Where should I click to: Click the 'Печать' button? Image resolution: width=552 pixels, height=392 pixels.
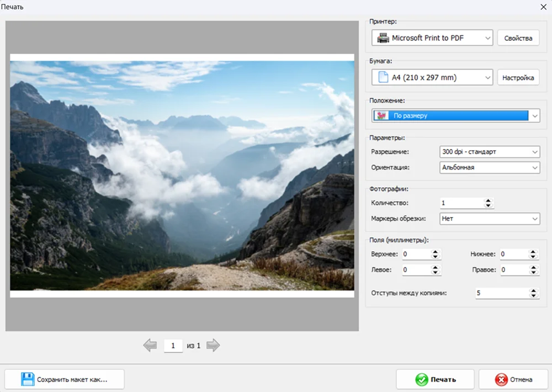pyautogui.click(x=435, y=379)
